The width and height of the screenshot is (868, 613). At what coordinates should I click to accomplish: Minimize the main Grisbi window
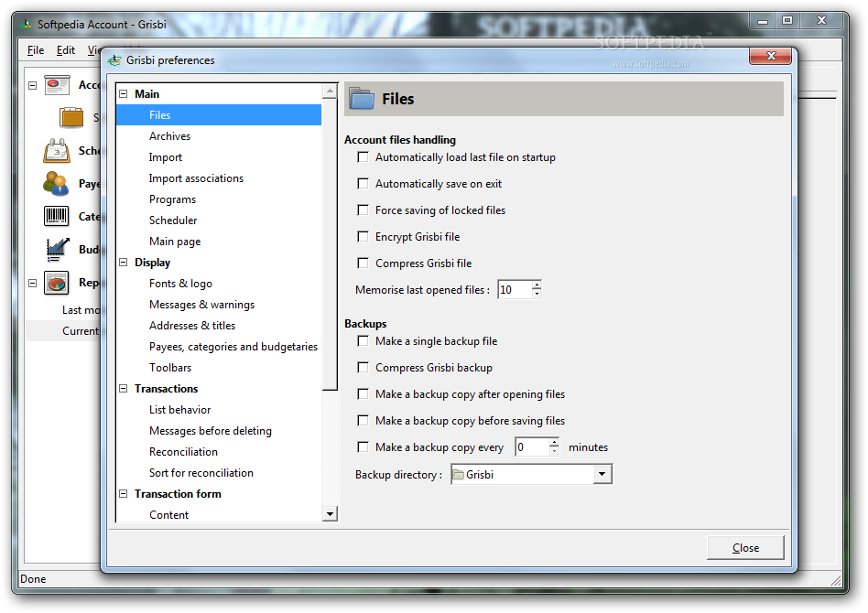[x=763, y=20]
